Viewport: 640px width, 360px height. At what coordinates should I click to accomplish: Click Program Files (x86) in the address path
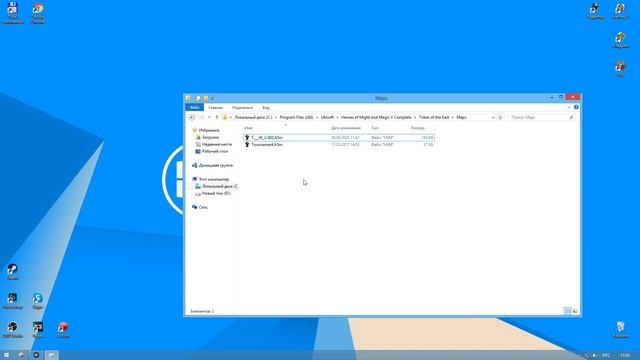tap(296, 118)
